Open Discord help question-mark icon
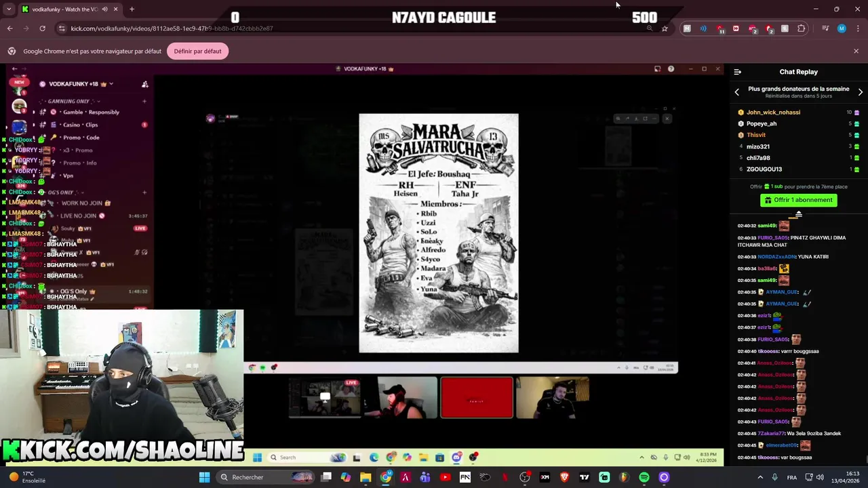This screenshot has height=488, width=868. [x=671, y=69]
